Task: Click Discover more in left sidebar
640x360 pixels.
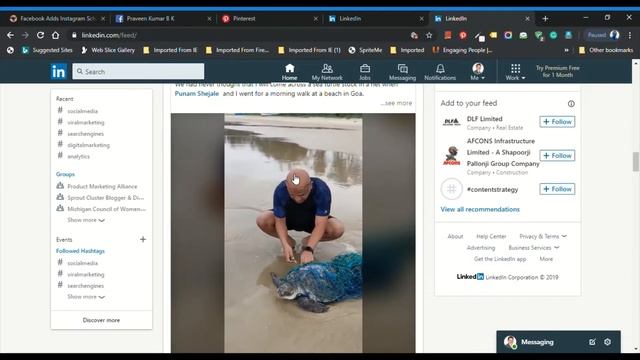Action: (x=101, y=320)
